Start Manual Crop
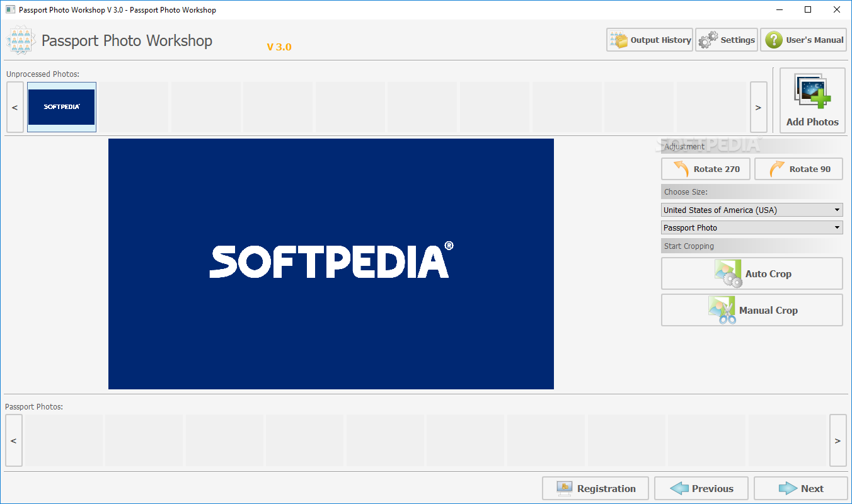The image size is (852, 504). pos(752,310)
